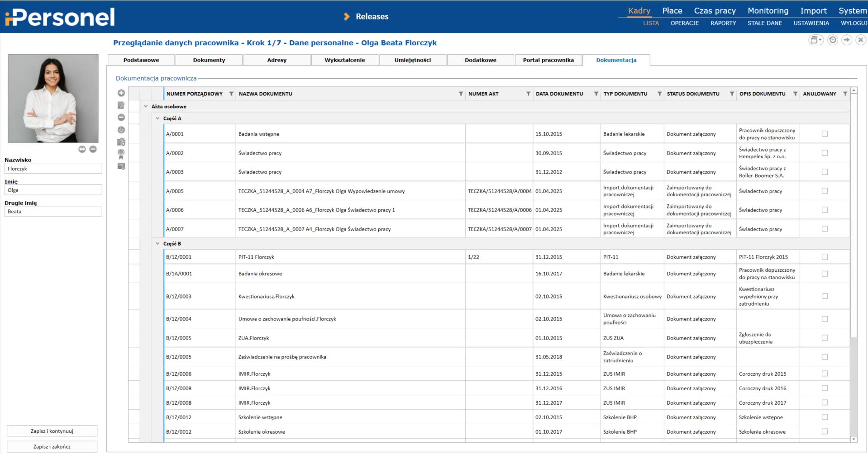The width and height of the screenshot is (868, 454).
Task: Click into the Nazwisko input field
Action: pos(53,169)
